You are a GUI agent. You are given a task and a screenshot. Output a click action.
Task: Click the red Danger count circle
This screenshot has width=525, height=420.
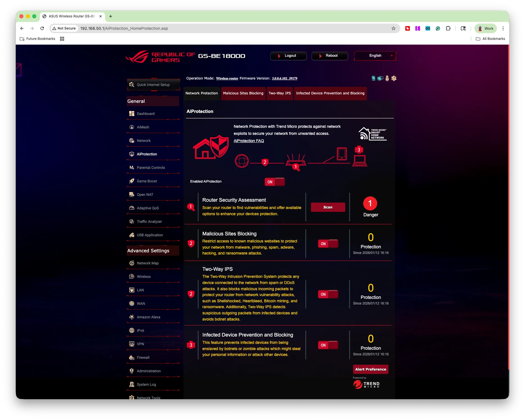coord(370,203)
